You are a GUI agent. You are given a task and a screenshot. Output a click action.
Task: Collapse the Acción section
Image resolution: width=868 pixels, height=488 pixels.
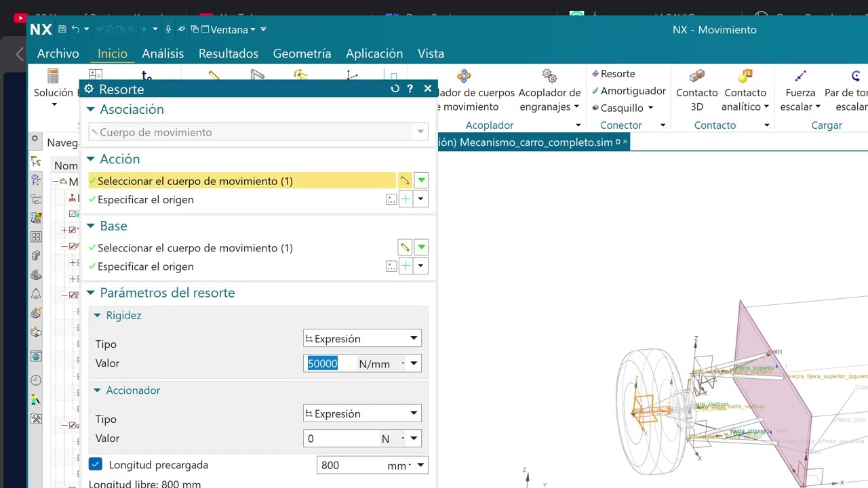pyautogui.click(x=91, y=159)
